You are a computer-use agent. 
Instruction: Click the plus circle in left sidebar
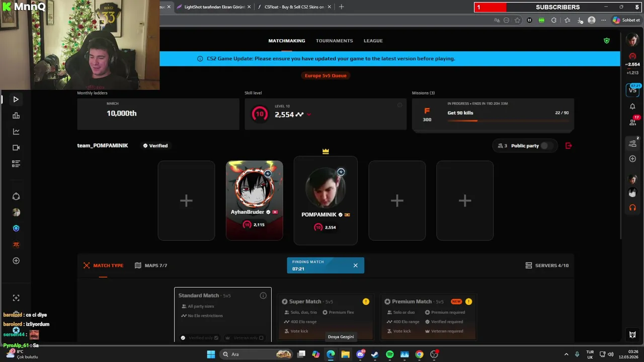coord(16,260)
